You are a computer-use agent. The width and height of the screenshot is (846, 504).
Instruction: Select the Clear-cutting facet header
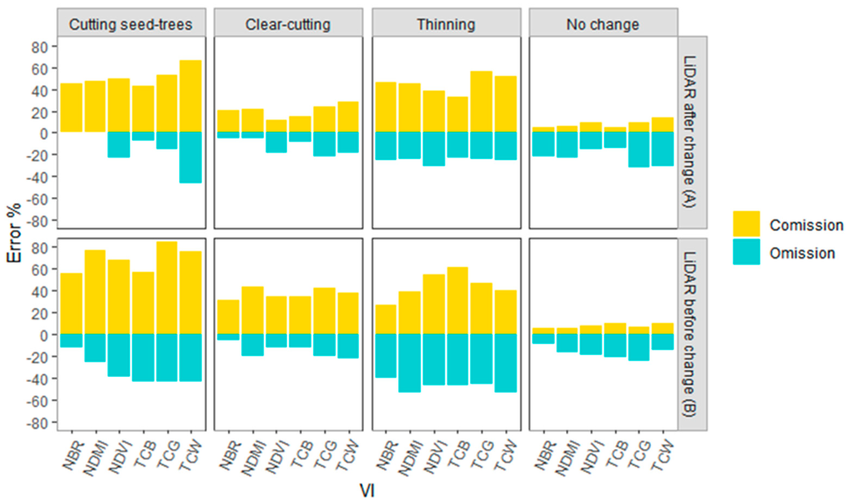tap(288, 24)
